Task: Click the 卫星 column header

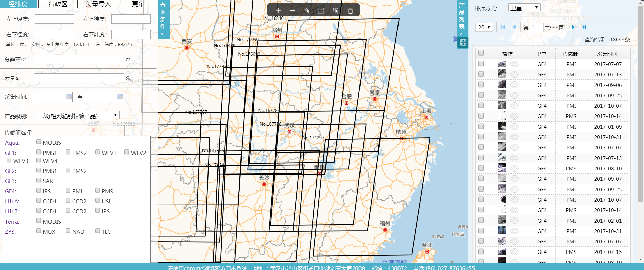Action: 541,54
